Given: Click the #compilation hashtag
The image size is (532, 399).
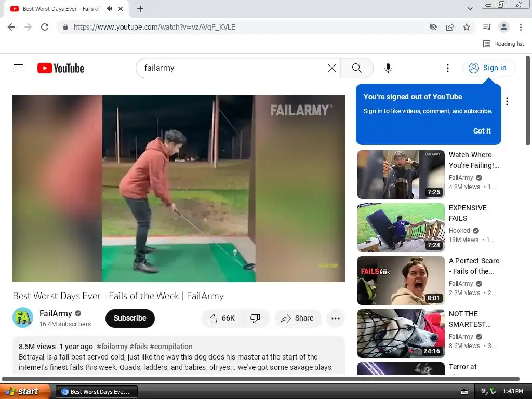Looking at the screenshot, I should (x=171, y=347).
